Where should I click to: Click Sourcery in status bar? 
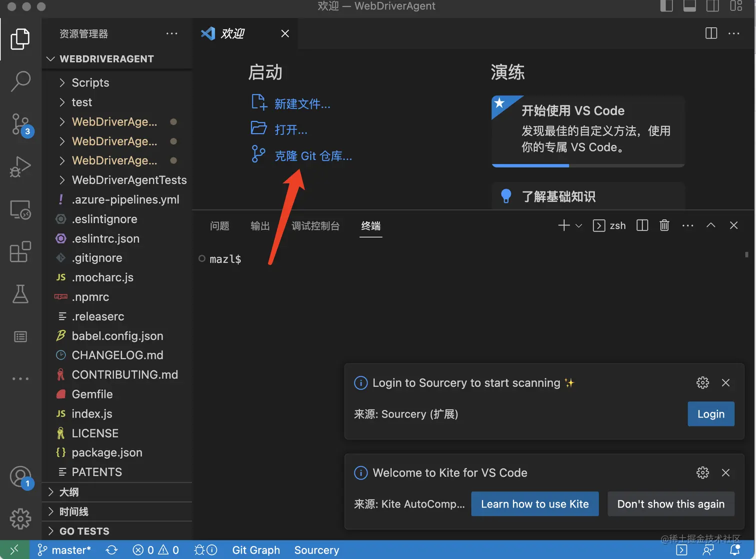point(316,550)
